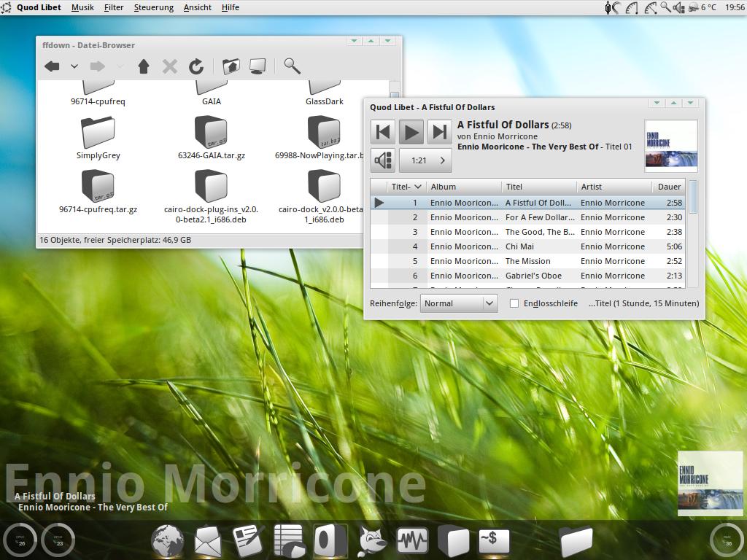The height and width of the screenshot is (560, 747).
Task: Open the grey cube dock icon
Action: click(x=453, y=541)
